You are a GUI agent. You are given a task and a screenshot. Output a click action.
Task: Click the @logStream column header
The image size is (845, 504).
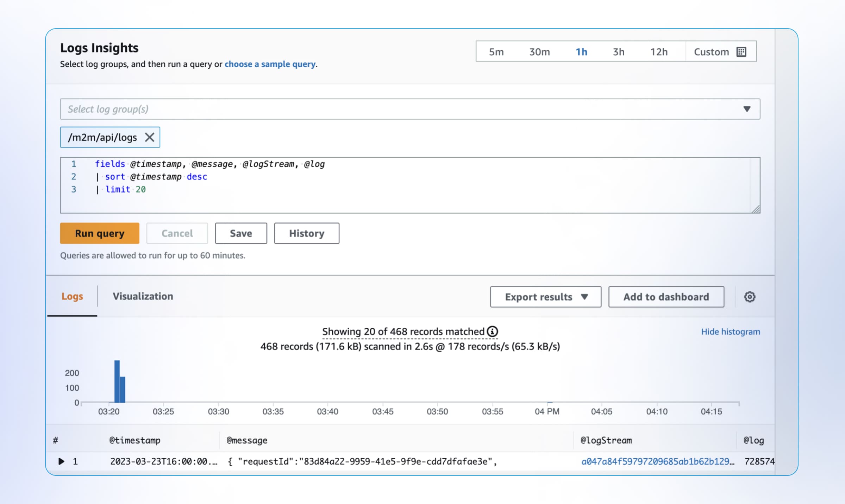(x=606, y=440)
